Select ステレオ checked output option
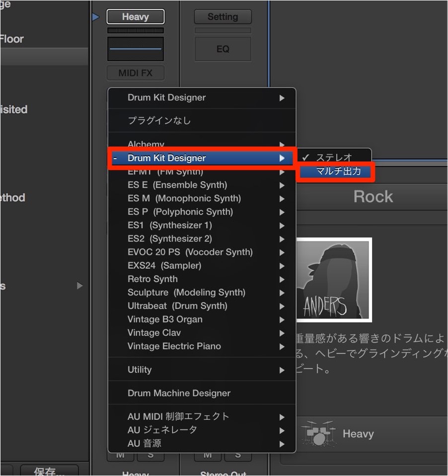This screenshot has height=476, width=448. (334, 157)
